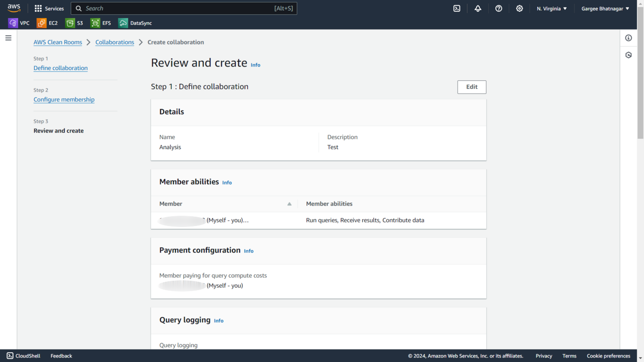Viewport: 644px width, 362px height.
Task: Open the VPC service shortcut
Action: [x=19, y=23]
